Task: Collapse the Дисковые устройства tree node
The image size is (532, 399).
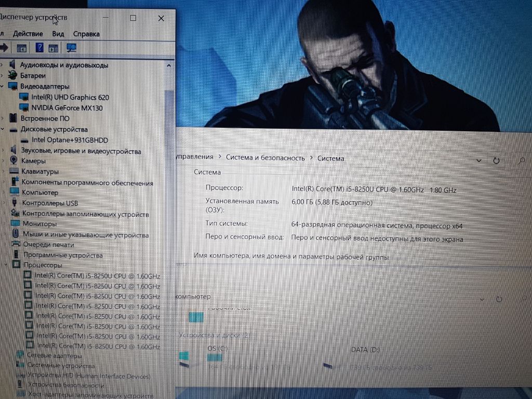Action: click(x=3, y=129)
